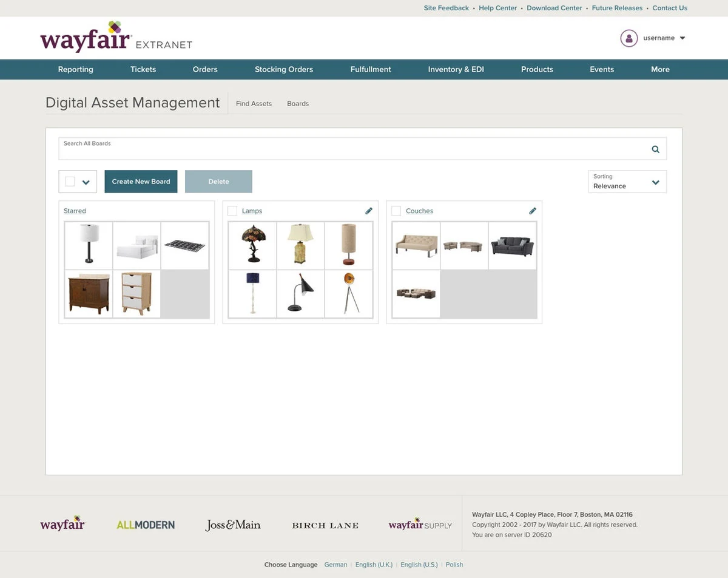
Task: Open the outdoor wicker sectional thumbnail
Action: tap(416, 294)
